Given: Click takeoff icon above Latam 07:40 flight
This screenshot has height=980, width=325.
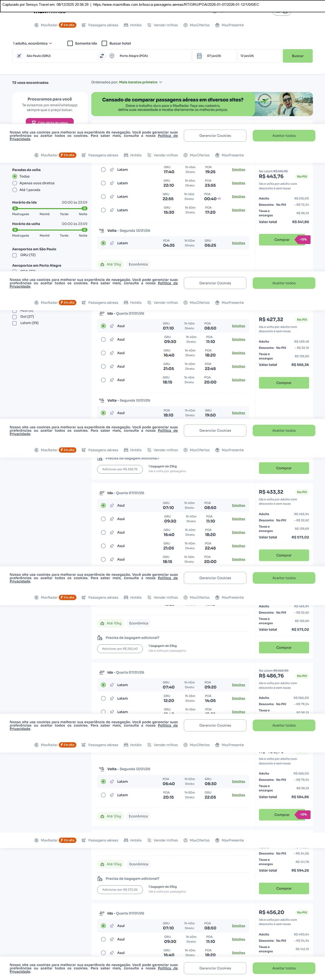Looking at the screenshot, I should point(102,673).
